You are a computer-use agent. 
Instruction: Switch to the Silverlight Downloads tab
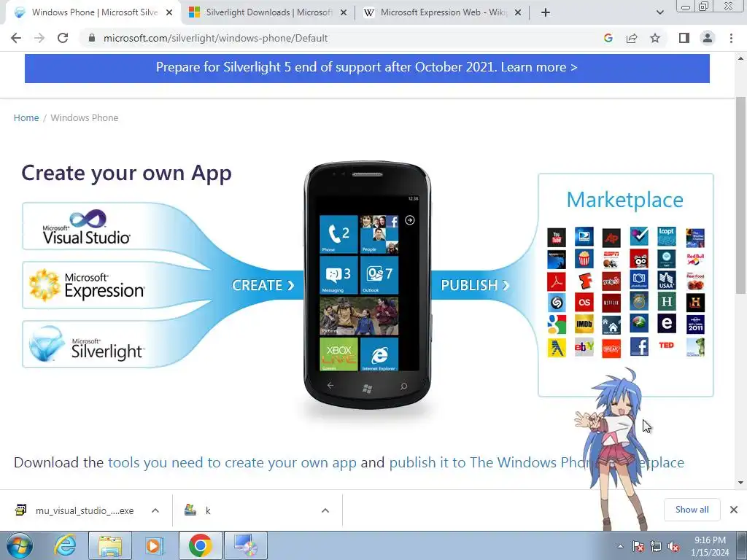tap(268, 13)
